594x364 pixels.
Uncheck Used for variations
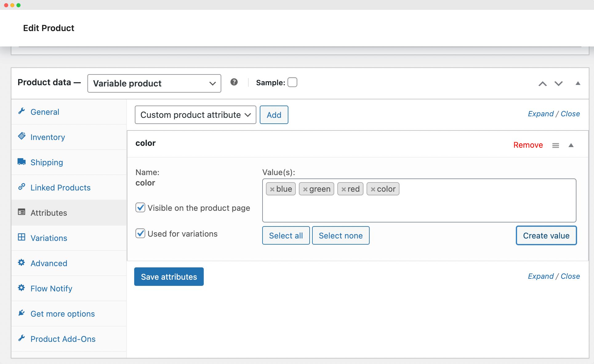click(x=140, y=234)
